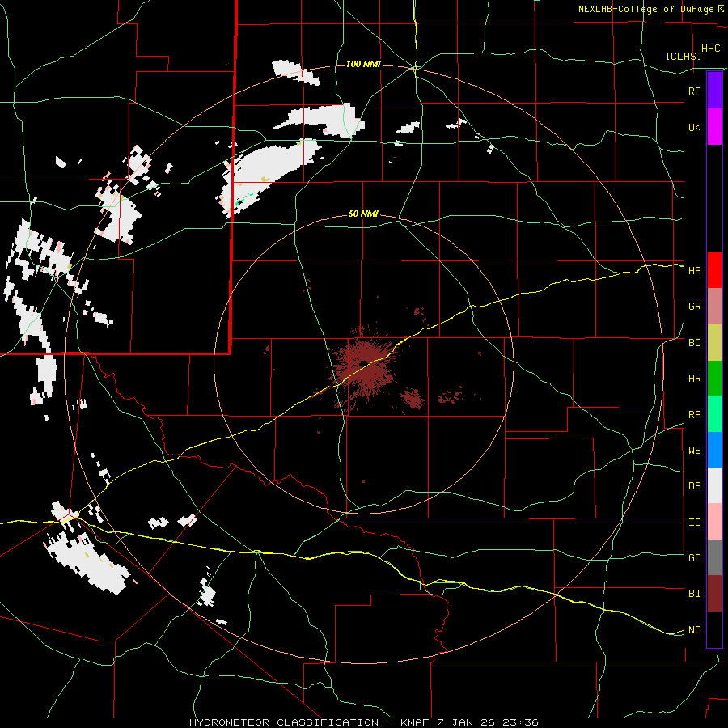This screenshot has width=728, height=728.
Task: Click the 100 NMI range ring label
Action: pos(363,64)
